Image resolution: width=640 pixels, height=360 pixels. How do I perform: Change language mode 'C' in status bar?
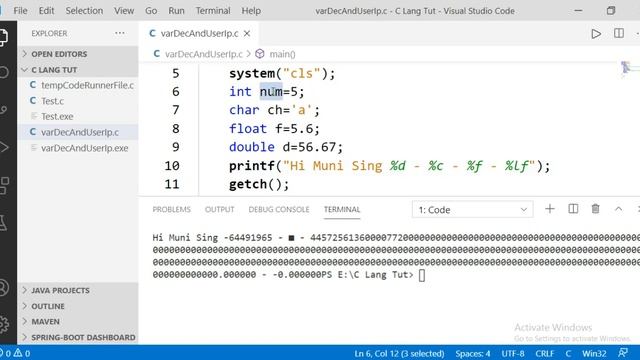tap(568, 353)
